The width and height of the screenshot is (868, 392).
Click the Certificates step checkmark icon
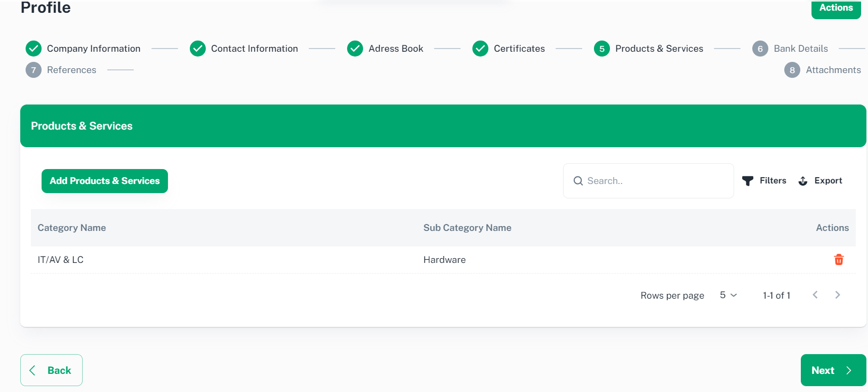tap(480, 49)
